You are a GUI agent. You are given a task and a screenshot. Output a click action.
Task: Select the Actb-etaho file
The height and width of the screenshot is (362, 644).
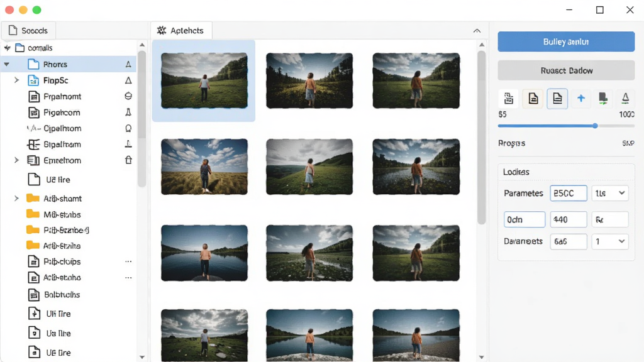click(62, 277)
